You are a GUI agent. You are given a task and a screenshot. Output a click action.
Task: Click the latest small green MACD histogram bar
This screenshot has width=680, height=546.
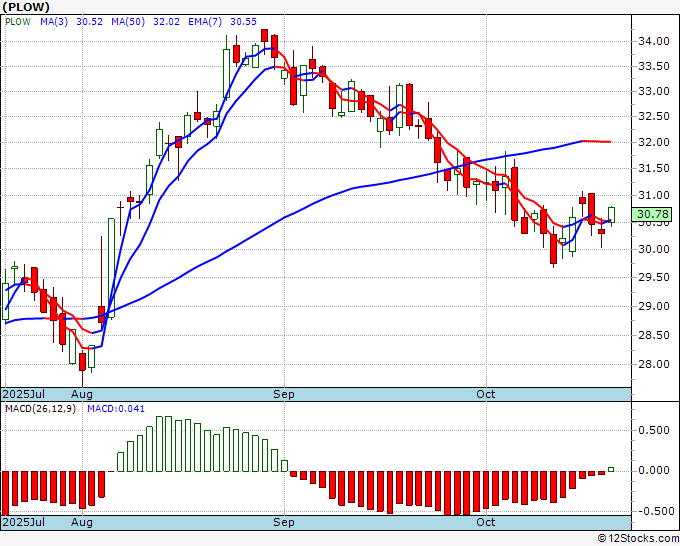point(611,469)
